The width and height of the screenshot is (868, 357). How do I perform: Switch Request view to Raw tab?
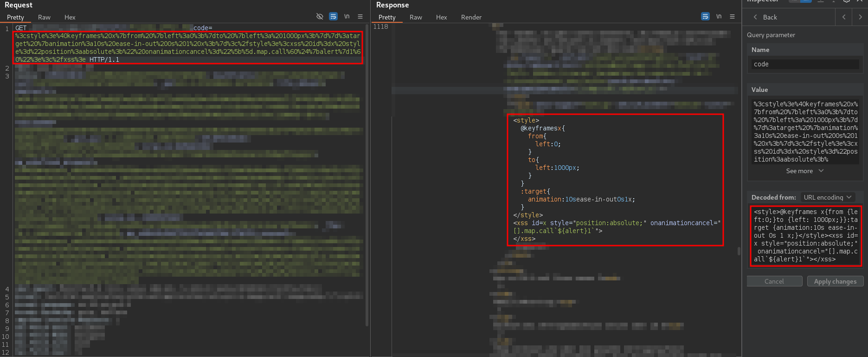44,17
